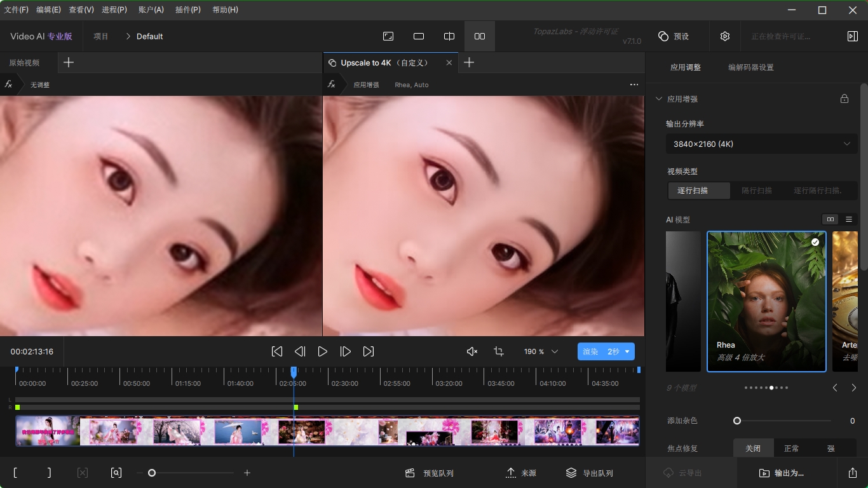The width and height of the screenshot is (868, 488).
Task: Open the output resolution dropdown
Action: tap(761, 144)
